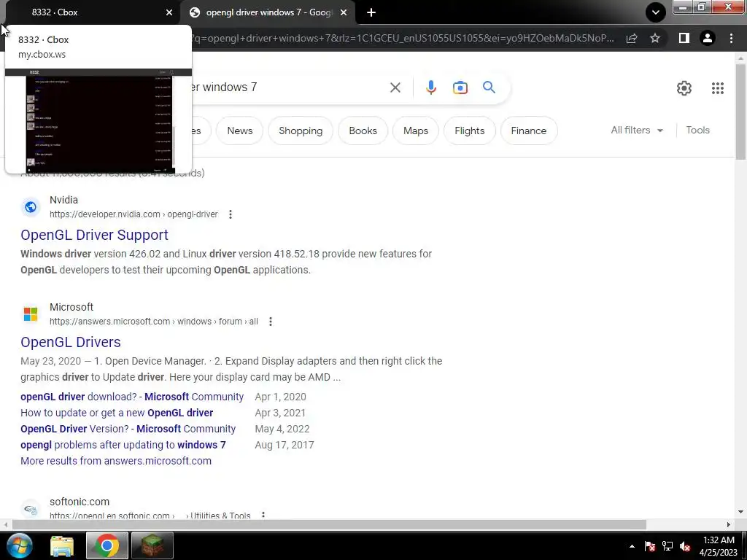Open opengl problems after updating link
Screen dimensions: 747x560
coord(123,445)
